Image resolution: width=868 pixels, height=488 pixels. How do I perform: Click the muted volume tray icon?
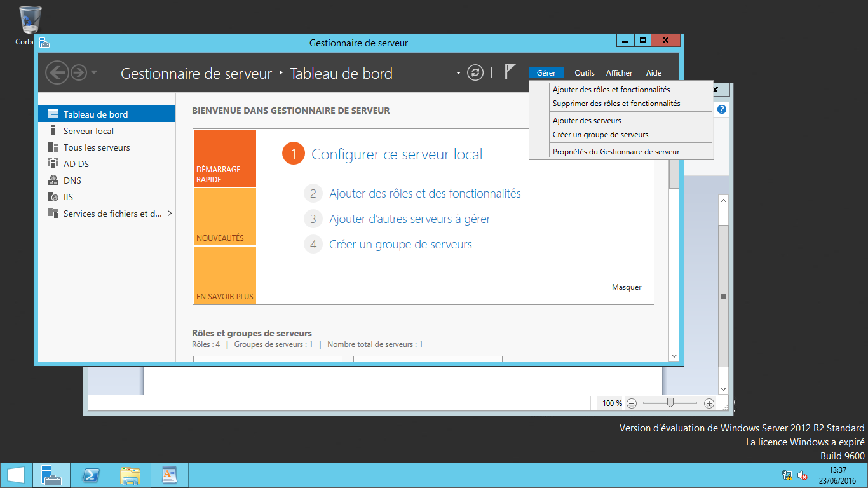803,475
